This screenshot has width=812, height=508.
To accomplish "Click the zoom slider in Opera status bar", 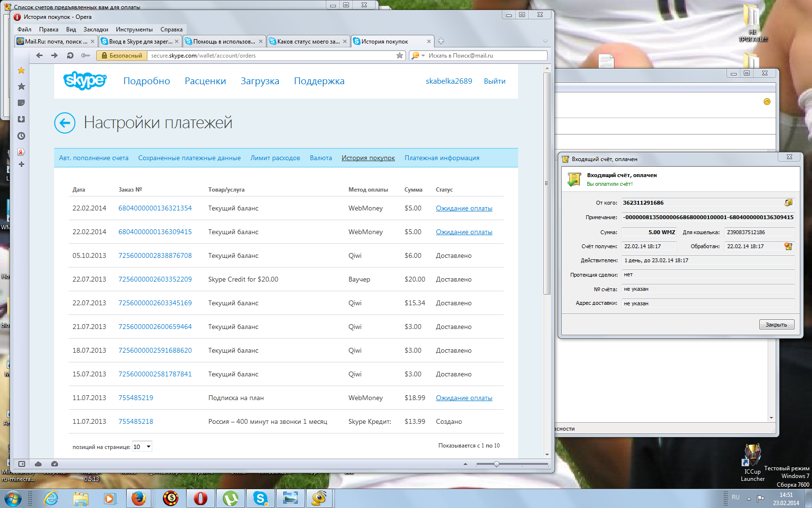I will pyautogui.click(x=496, y=464).
